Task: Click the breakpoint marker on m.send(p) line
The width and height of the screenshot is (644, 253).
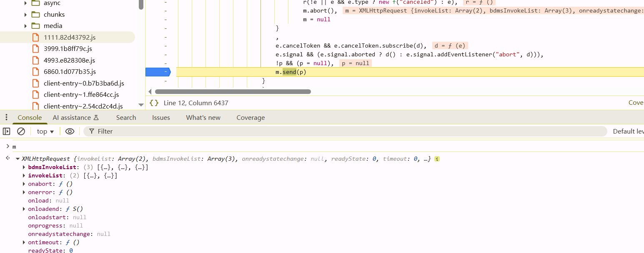Action: [x=158, y=72]
